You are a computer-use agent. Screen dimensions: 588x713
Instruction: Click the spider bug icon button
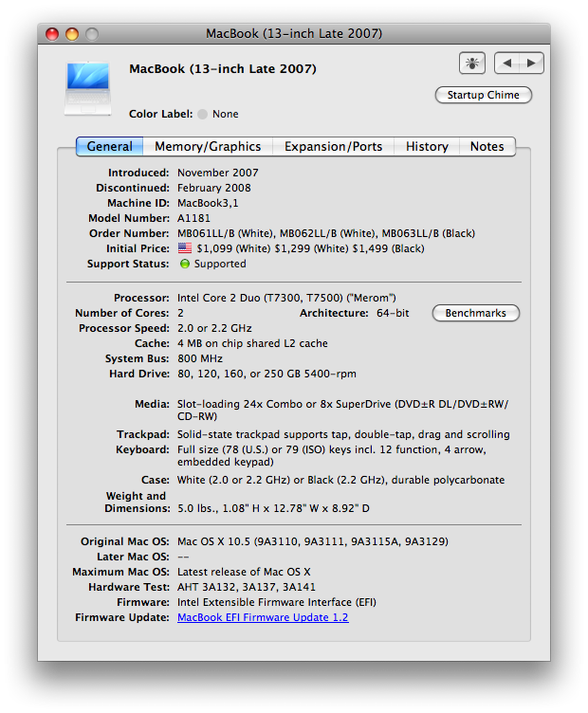coord(472,63)
